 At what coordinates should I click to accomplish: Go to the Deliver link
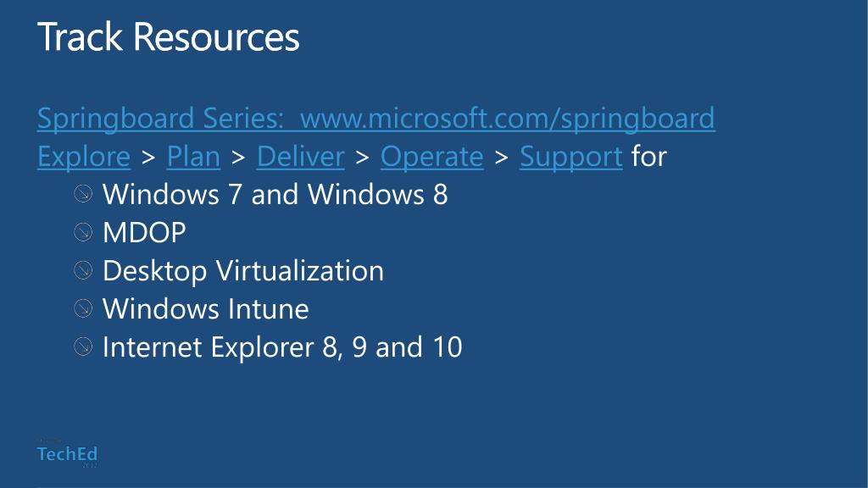pyautogui.click(x=301, y=156)
